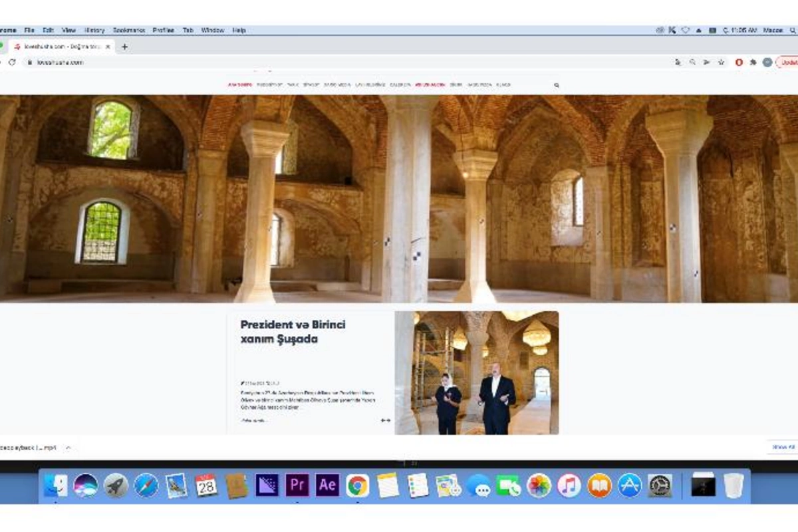Image resolution: width=798 pixels, height=532 pixels.
Task: Open the Notes app in the Dock
Action: coord(388,485)
